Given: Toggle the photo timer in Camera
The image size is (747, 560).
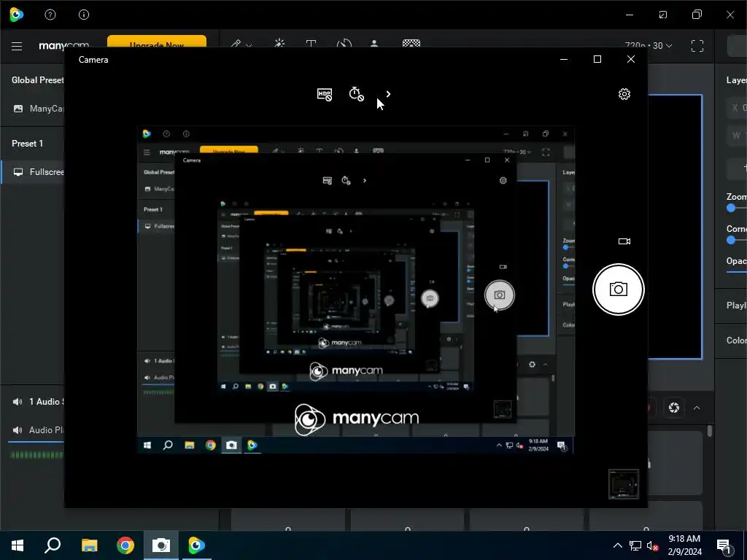Looking at the screenshot, I should pyautogui.click(x=356, y=94).
